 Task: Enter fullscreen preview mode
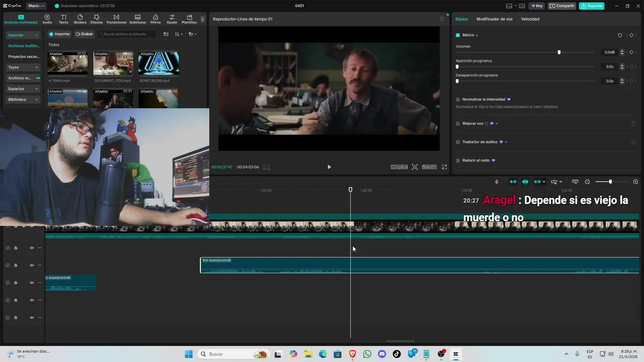tap(444, 167)
